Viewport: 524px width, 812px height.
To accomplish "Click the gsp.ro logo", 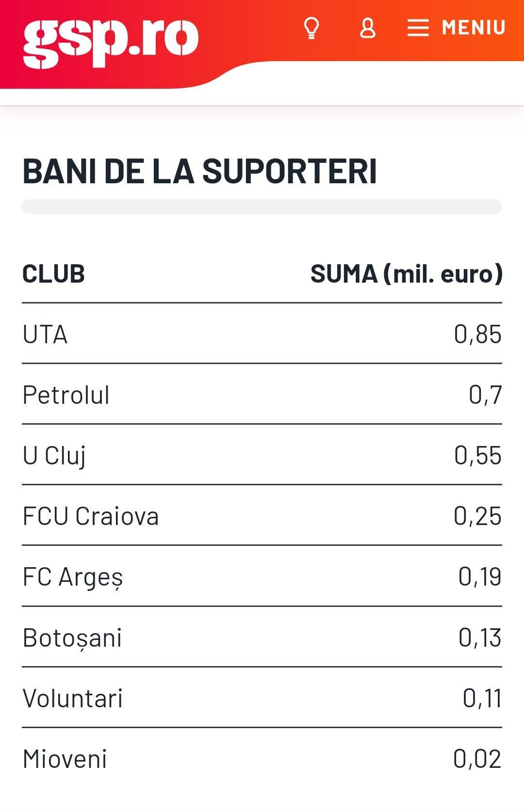I will coord(111,43).
